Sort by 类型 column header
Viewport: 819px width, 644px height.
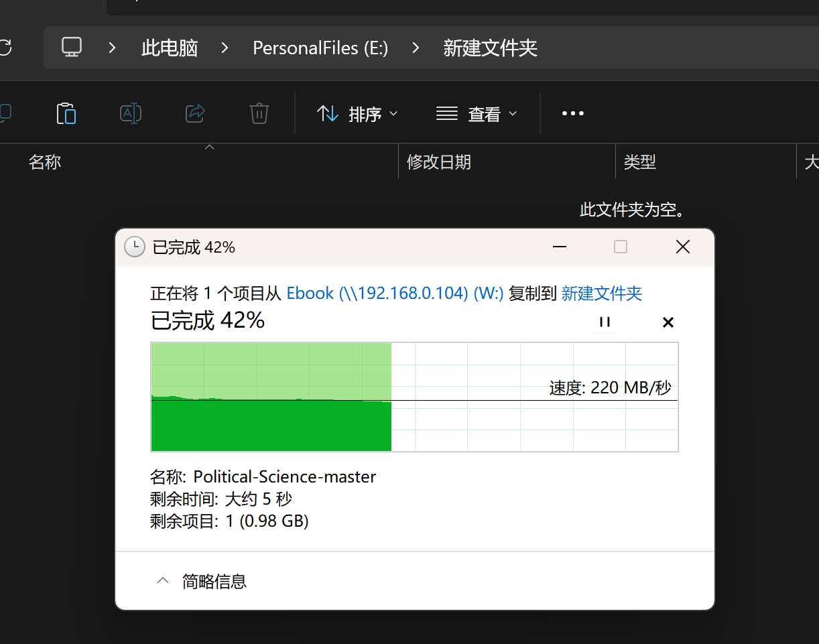pos(640,162)
